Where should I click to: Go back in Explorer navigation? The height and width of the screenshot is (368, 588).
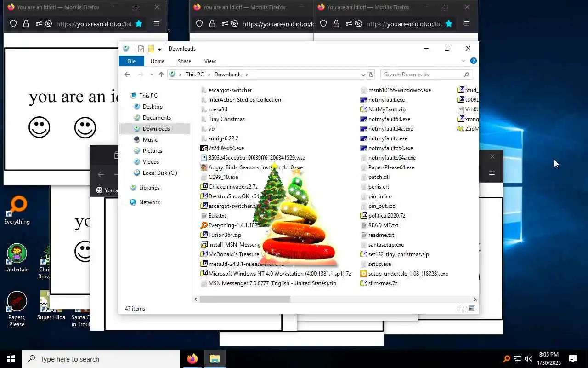[127, 75]
